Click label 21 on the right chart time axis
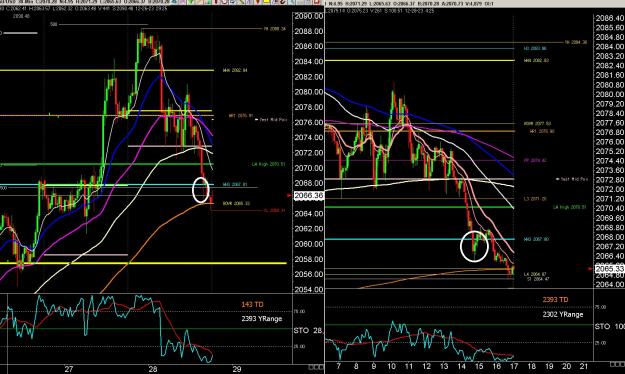Screen dimensions: 625x374 (x=584, y=366)
